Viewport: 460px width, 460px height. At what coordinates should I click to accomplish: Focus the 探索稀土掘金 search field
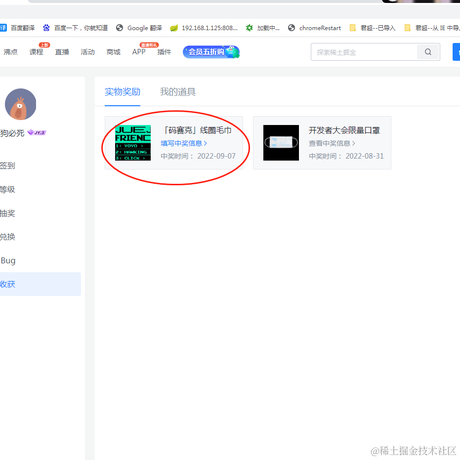point(364,52)
